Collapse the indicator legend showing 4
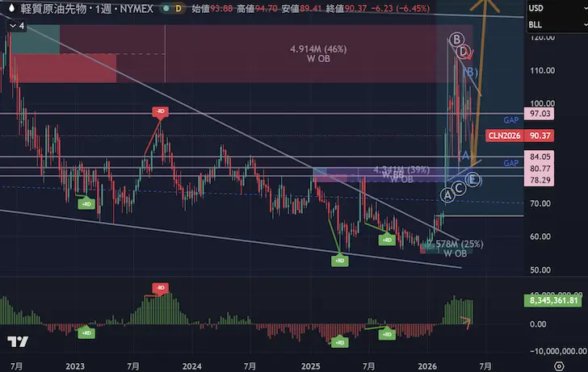 point(17,26)
